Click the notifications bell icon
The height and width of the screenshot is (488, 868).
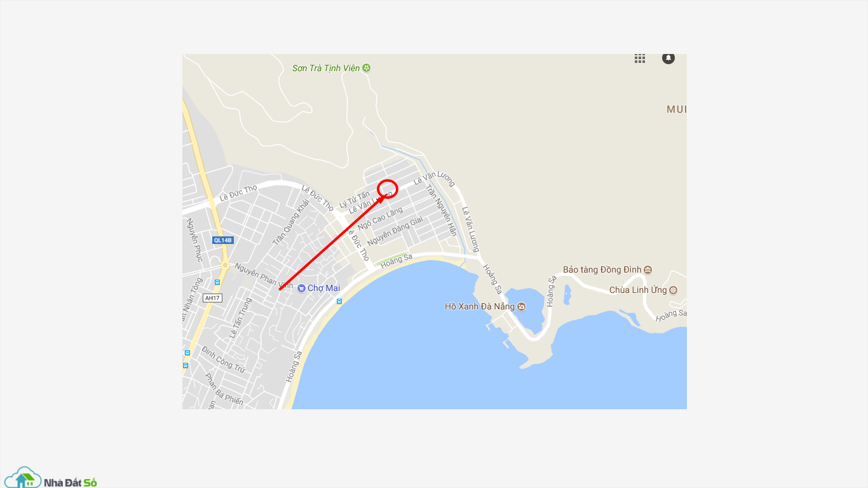(x=668, y=58)
